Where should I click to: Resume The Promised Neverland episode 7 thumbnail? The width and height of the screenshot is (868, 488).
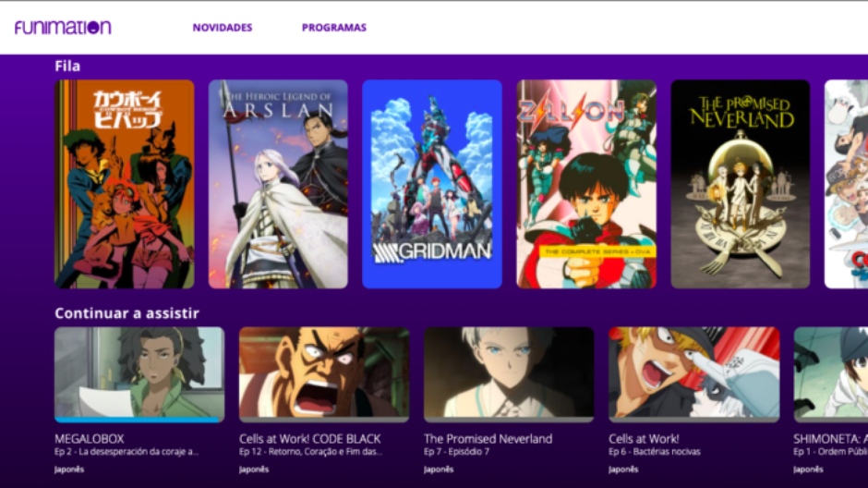click(509, 372)
